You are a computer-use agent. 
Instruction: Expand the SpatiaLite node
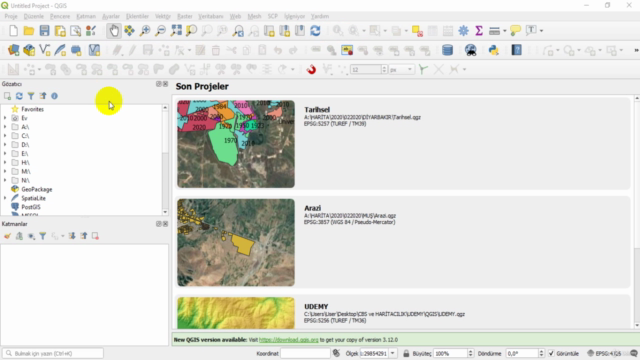[5, 198]
